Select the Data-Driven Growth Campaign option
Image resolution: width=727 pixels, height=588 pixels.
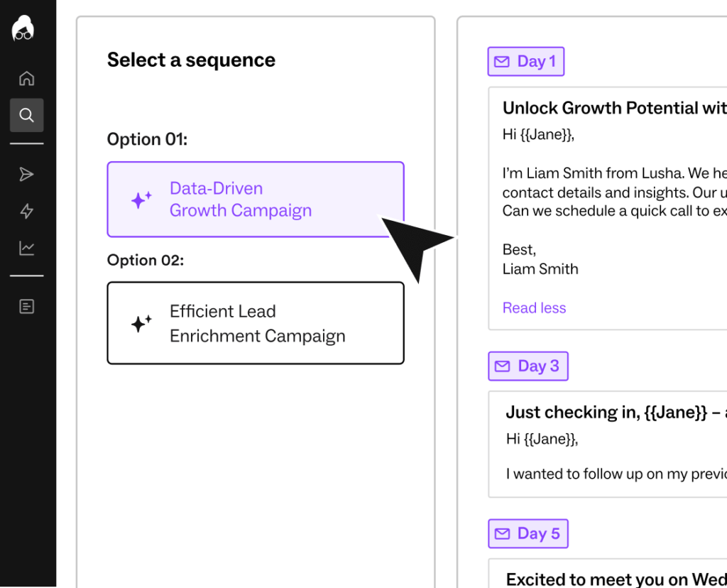tap(256, 200)
